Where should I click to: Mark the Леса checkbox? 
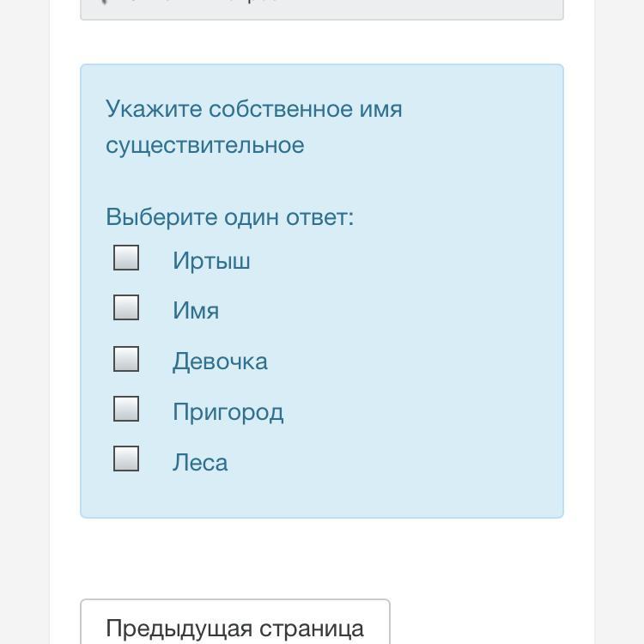(x=126, y=459)
